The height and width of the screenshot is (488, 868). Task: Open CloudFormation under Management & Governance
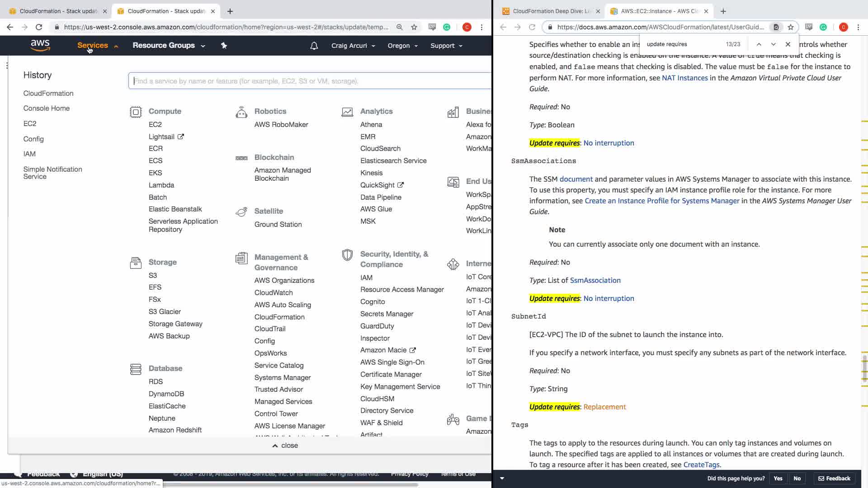click(279, 317)
